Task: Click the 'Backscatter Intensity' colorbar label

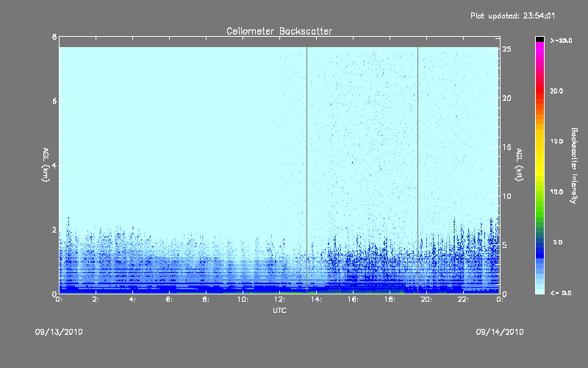Action: click(574, 166)
